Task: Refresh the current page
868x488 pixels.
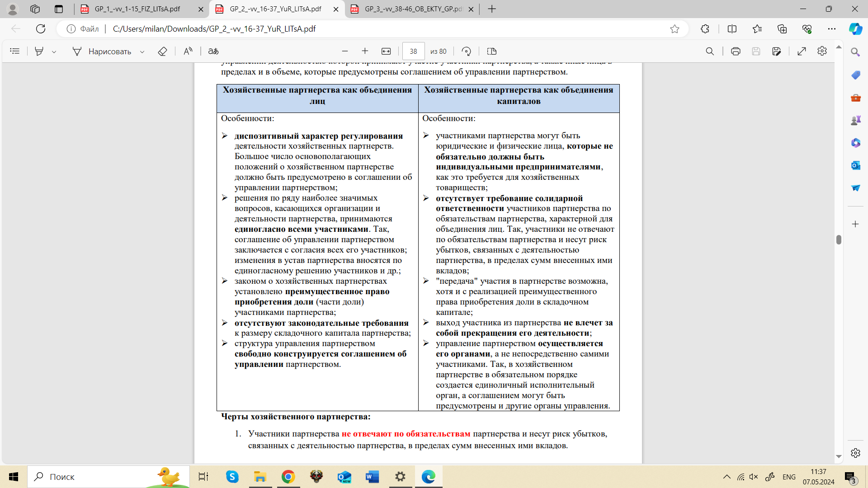Action: tap(41, 29)
